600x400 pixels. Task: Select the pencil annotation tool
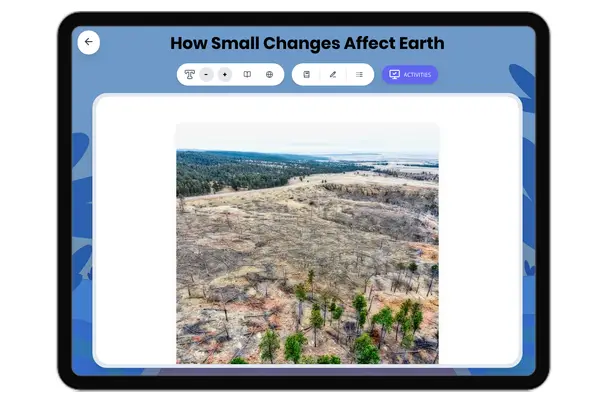pos(333,75)
